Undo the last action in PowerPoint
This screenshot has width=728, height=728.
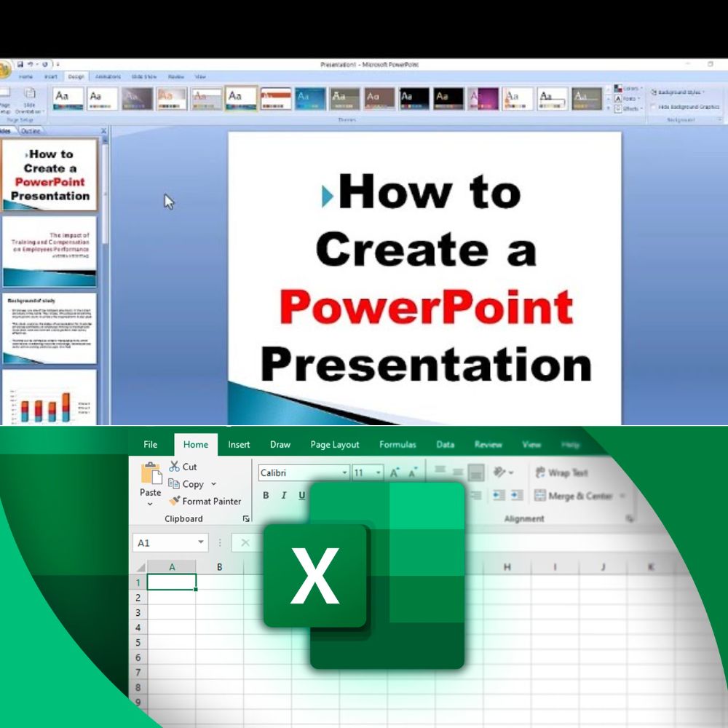click(x=31, y=64)
